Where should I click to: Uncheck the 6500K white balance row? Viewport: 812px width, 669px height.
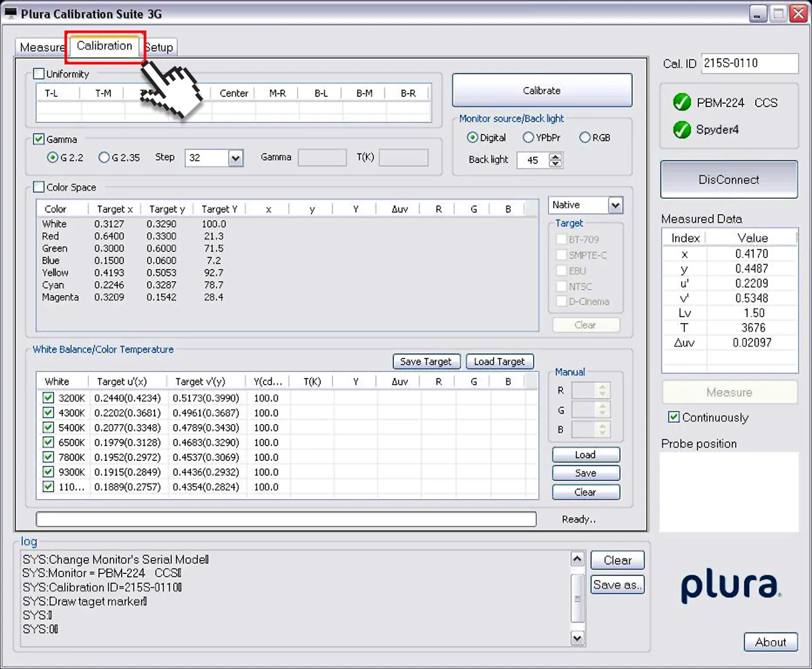coord(48,442)
